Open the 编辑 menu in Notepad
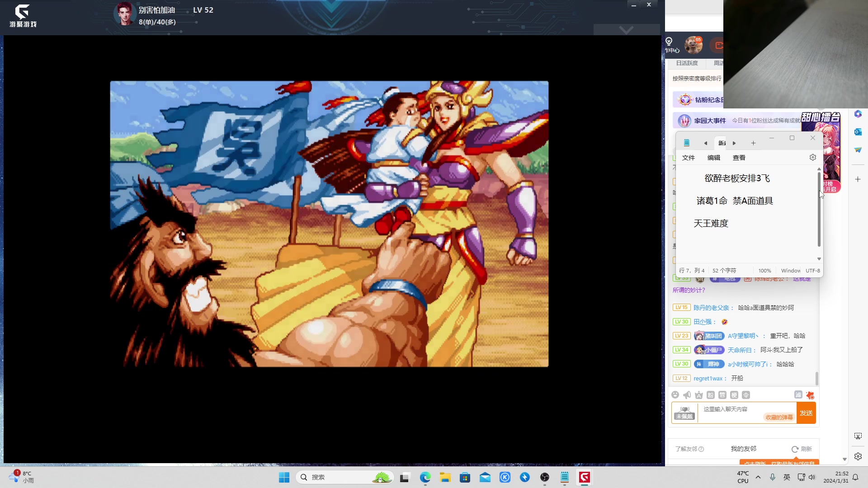Viewport: 868px width, 488px height. coord(714,158)
